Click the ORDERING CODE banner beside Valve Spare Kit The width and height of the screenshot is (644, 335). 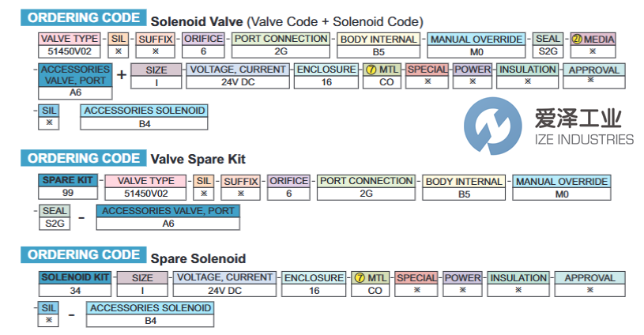click(x=85, y=159)
